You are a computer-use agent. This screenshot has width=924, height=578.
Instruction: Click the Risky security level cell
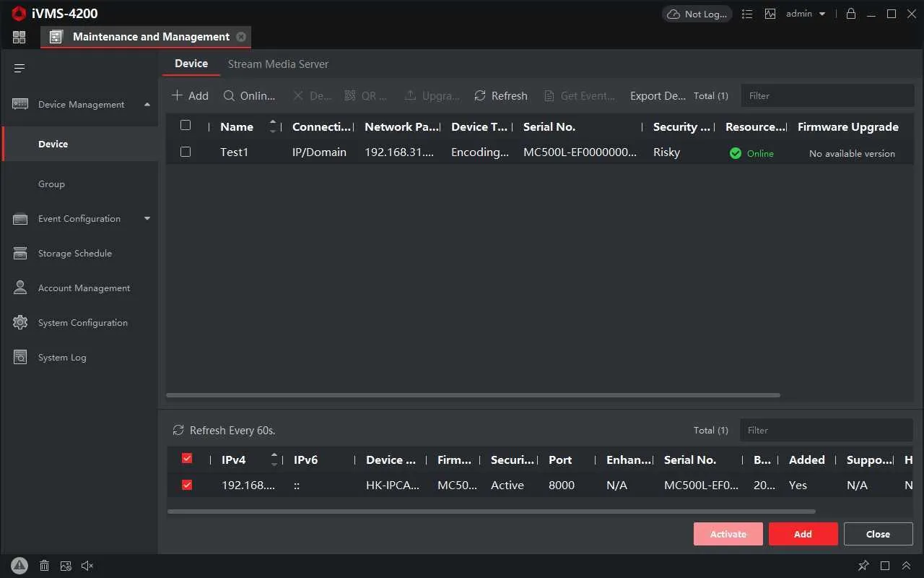point(666,152)
